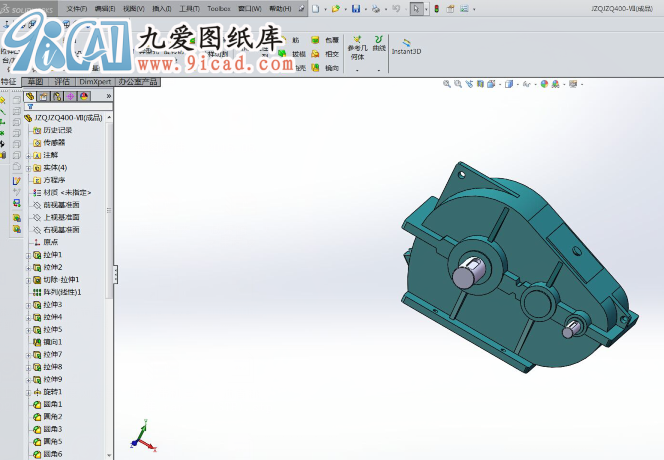Screen dimensions: 664x460
Task: Open dropdown arrow next to Save icon
Action: [x=365, y=9]
